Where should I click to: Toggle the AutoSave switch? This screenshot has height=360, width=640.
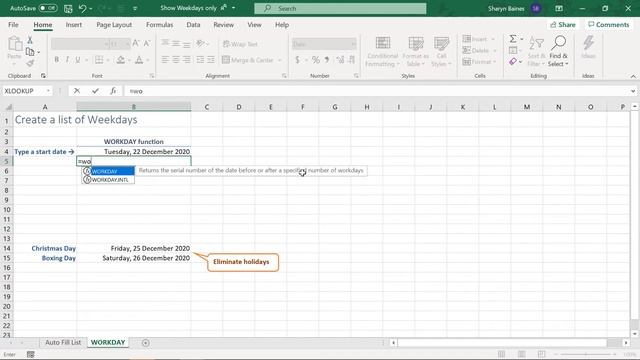[x=48, y=8]
